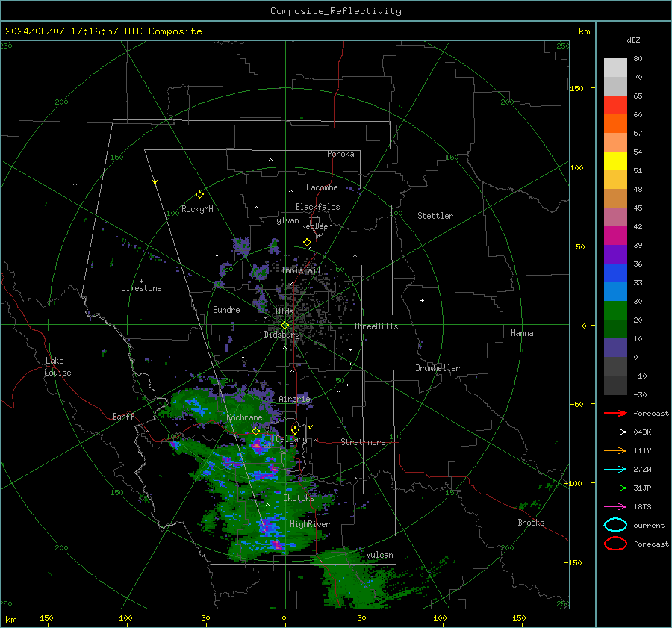672x628 pixels.
Task: Click the Didsbury label at radar center
Action: point(281,335)
